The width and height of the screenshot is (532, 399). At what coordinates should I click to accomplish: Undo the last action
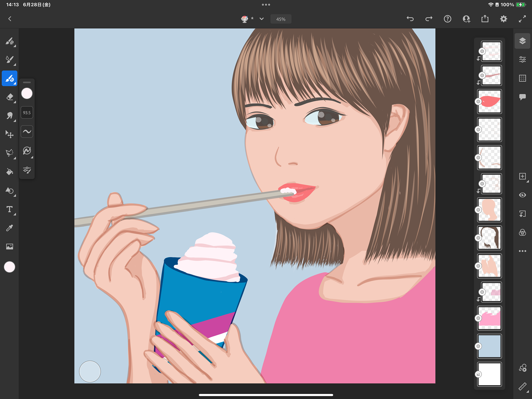(410, 19)
